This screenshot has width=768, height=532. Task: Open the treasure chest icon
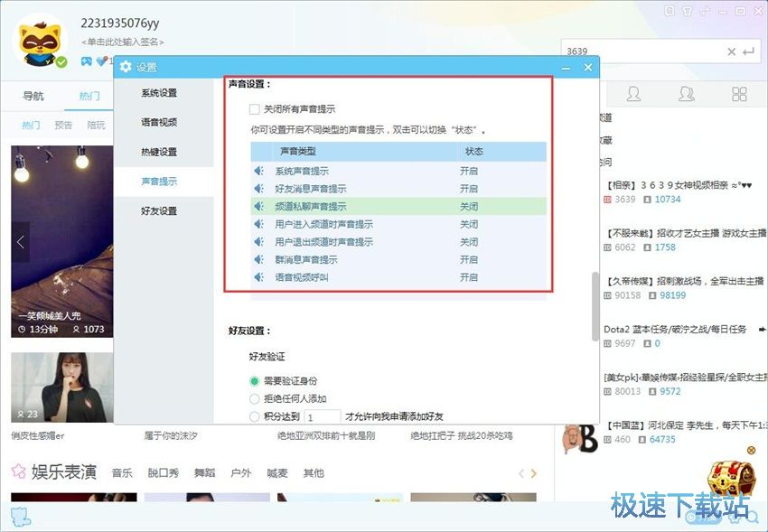(731, 476)
